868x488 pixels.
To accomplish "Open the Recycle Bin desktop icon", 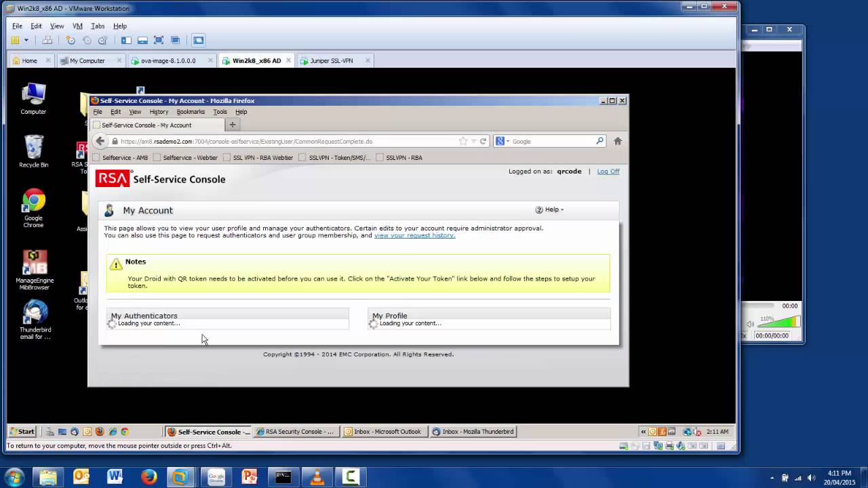I will [33, 151].
